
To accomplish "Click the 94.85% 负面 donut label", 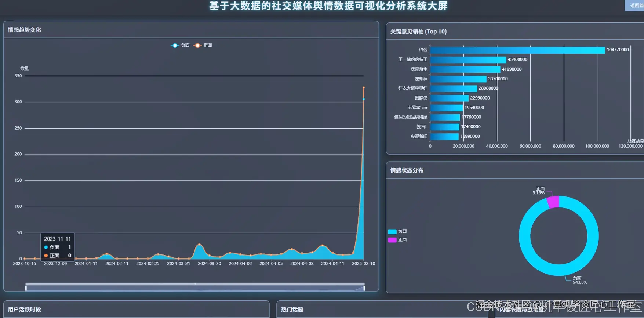I will [580, 280].
